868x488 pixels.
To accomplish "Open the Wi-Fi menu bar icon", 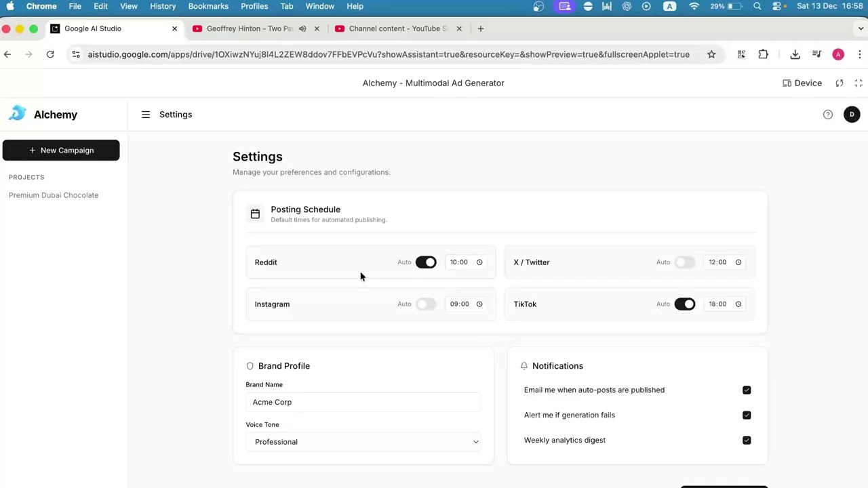I will 694,6.
